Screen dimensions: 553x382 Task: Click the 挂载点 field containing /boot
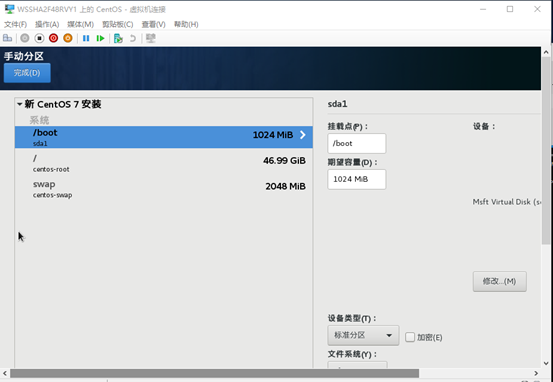point(357,144)
